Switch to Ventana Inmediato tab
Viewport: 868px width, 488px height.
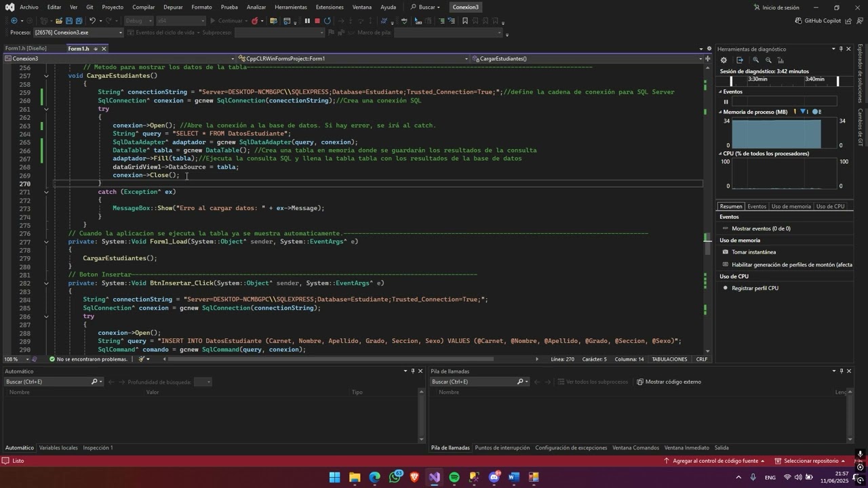[687, 448]
